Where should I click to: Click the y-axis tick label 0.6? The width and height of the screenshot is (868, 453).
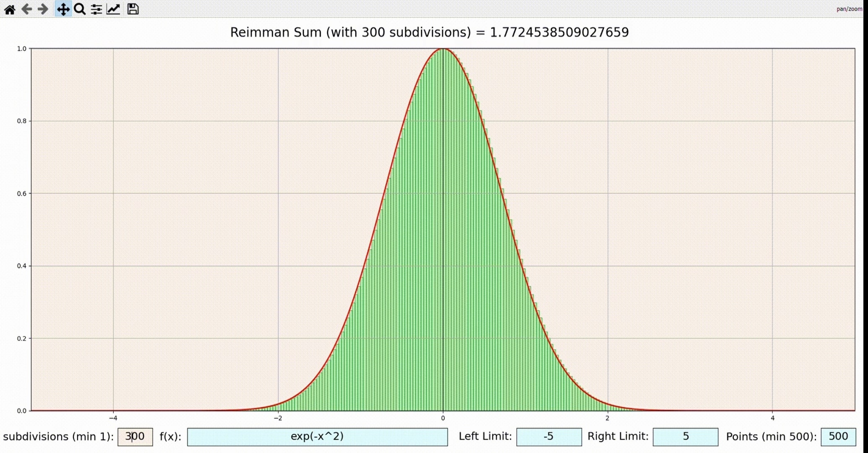click(21, 194)
